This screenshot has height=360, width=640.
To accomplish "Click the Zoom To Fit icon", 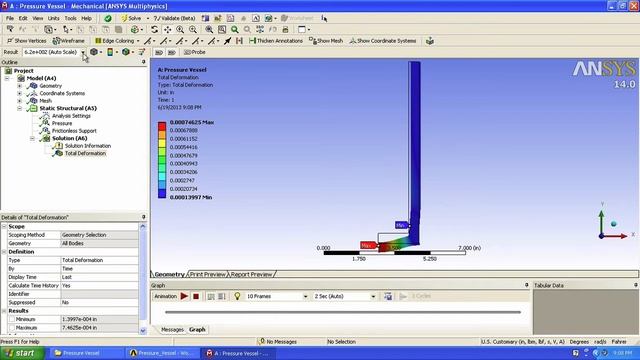I will click(209, 29).
